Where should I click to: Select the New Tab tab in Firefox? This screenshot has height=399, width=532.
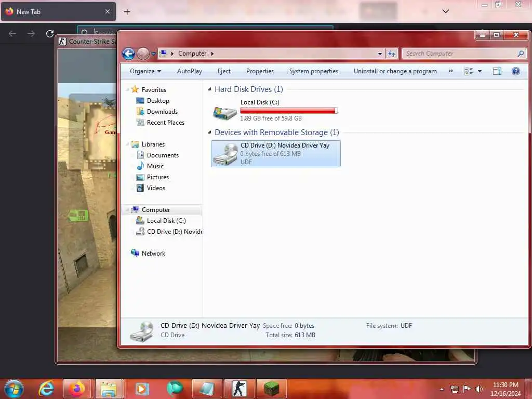click(58, 11)
